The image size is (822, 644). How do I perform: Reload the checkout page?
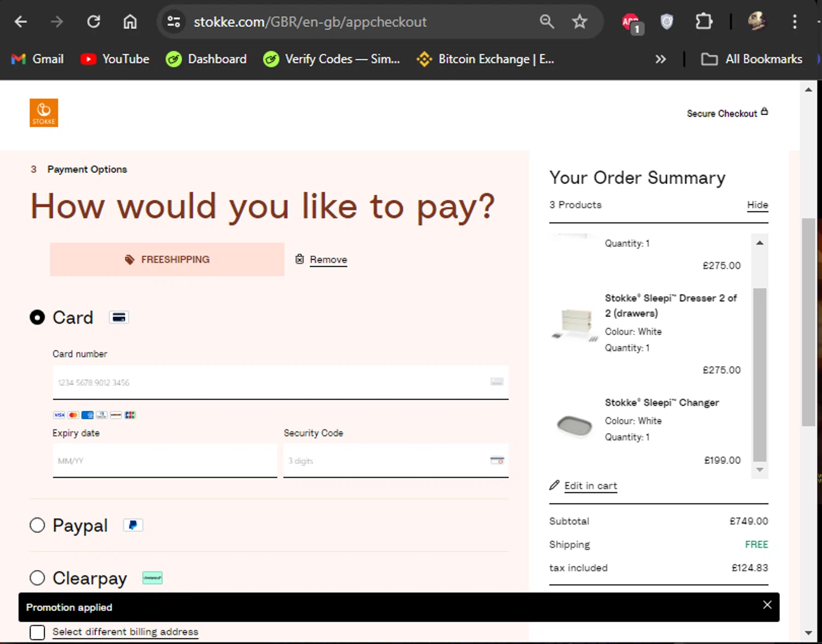94,22
